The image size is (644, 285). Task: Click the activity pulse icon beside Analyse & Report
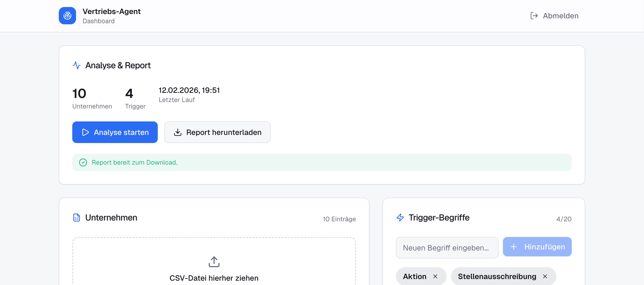(77, 65)
